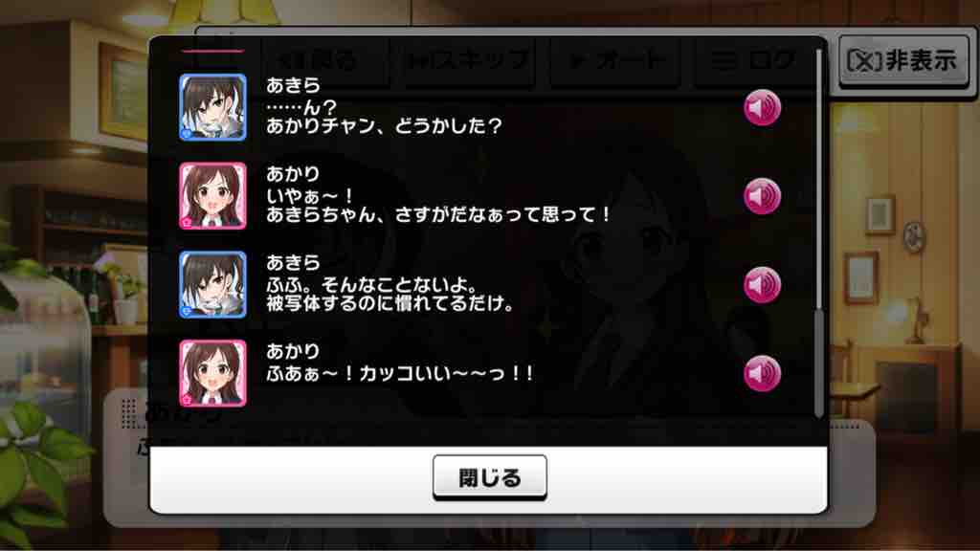Screen dimensions: 980x551
Task: Click あかり's portrait beside the いやぁ〜 line
Action: click(212, 196)
